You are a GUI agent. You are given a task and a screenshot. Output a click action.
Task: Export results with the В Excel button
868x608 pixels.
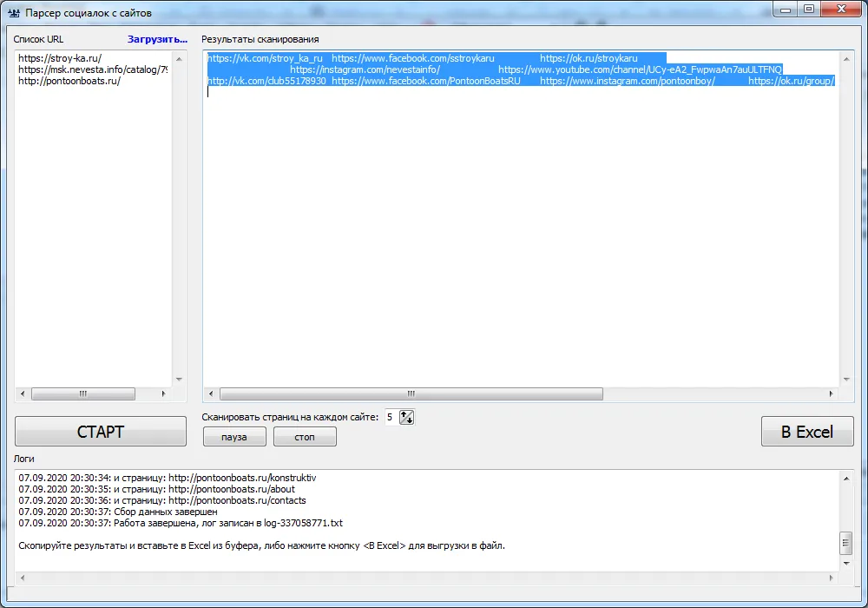click(x=807, y=432)
